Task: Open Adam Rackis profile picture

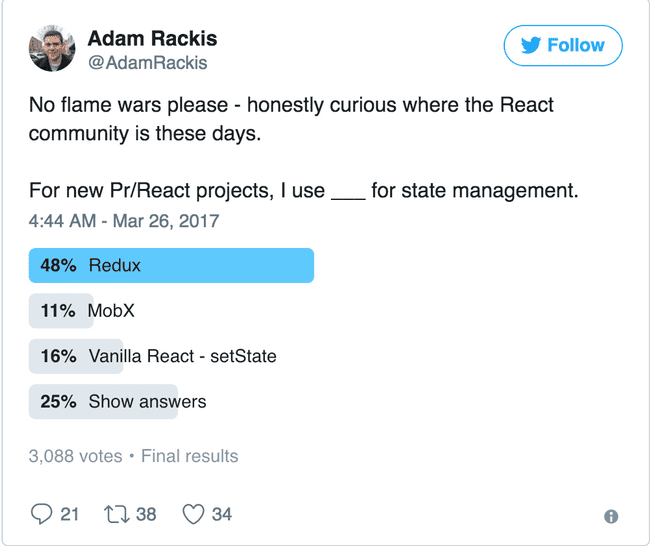Action: tap(51, 48)
